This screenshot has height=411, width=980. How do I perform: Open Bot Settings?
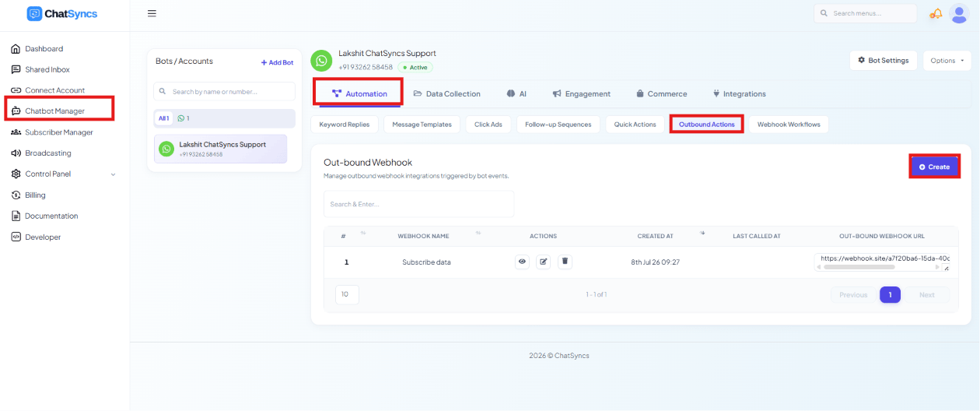pyautogui.click(x=884, y=61)
